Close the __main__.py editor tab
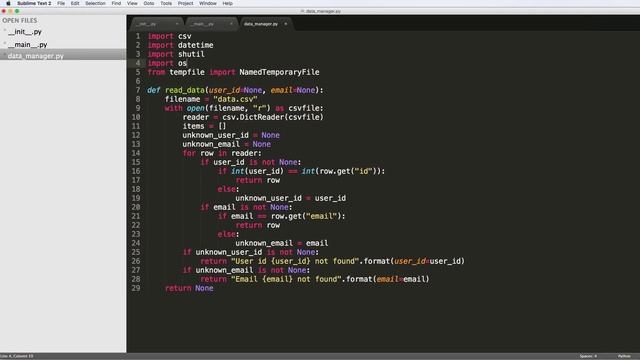This screenshot has width=640, height=360. 231,24
